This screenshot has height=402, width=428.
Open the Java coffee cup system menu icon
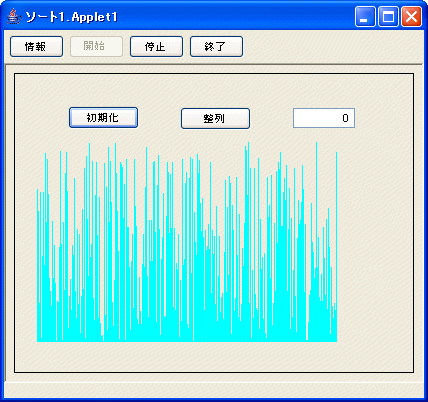(x=14, y=16)
